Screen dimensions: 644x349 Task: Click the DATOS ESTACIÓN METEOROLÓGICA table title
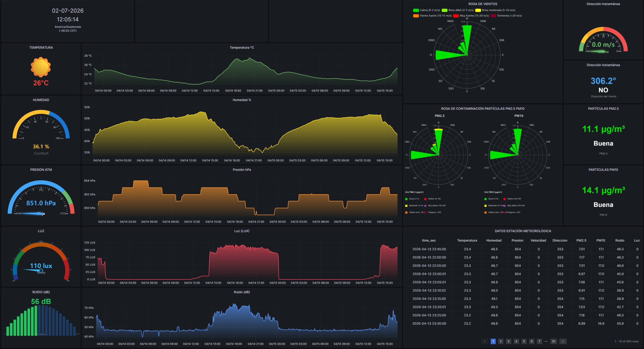tap(523, 231)
